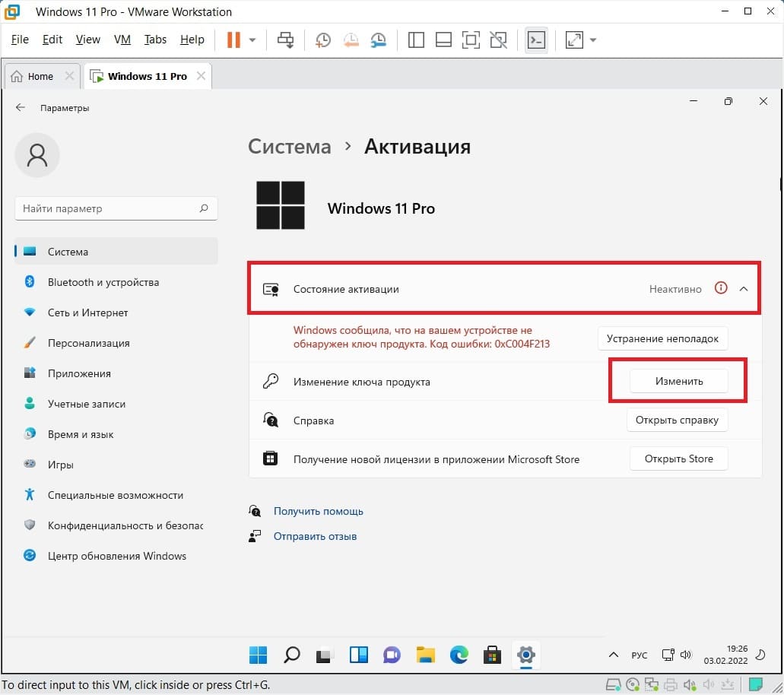
Task: Revert VM to previous snapshot icon
Action: [x=351, y=40]
